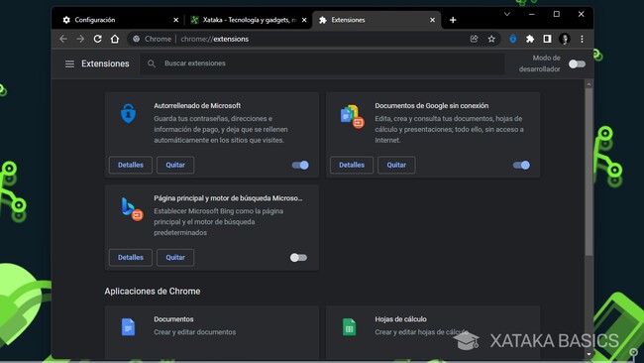Click Quitar for Autorrellenado de Microsoft
This screenshot has width=644, height=363.
point(175,165)
